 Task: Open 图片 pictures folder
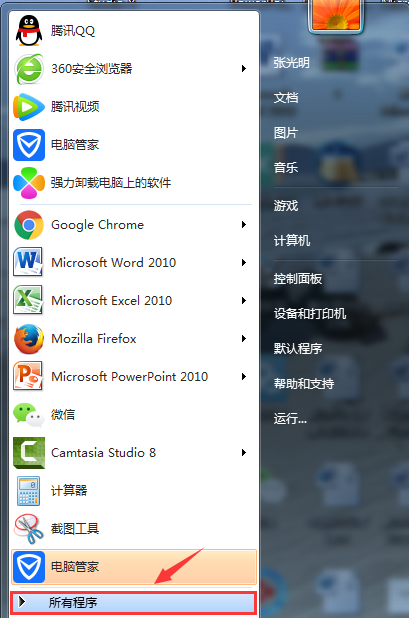point(286,132)
